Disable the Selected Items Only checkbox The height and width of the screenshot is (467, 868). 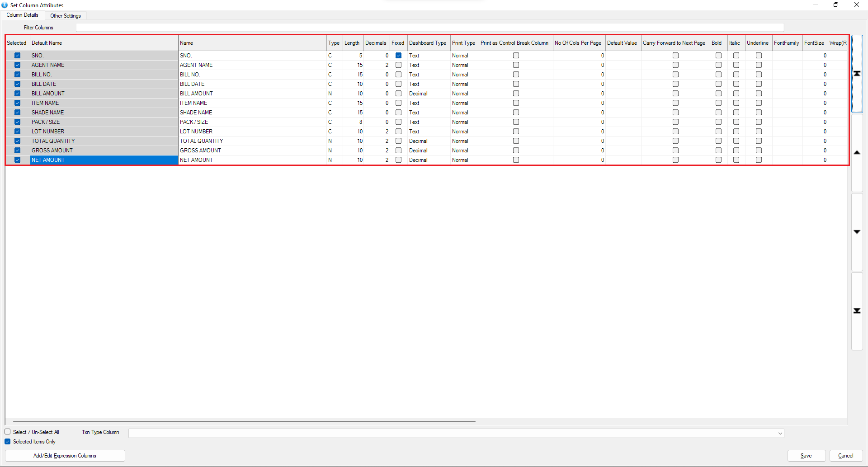click(x=8, y=442)
